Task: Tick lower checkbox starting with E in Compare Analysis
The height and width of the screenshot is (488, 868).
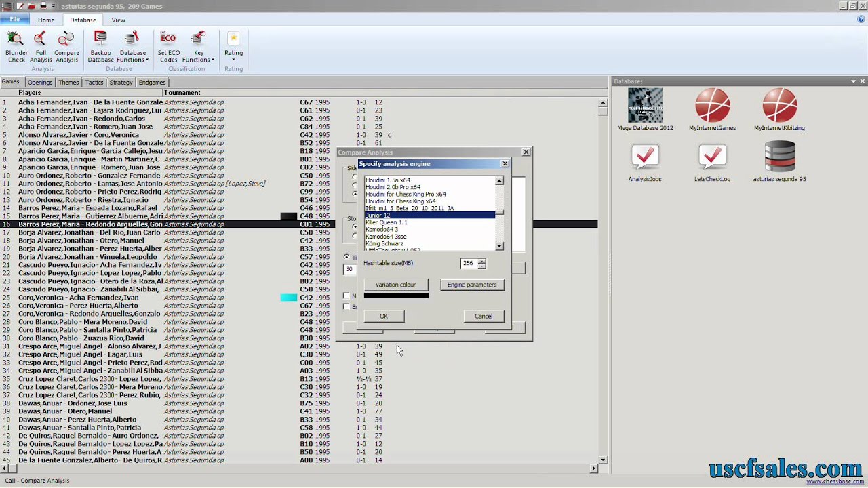Action: point(347,307)
